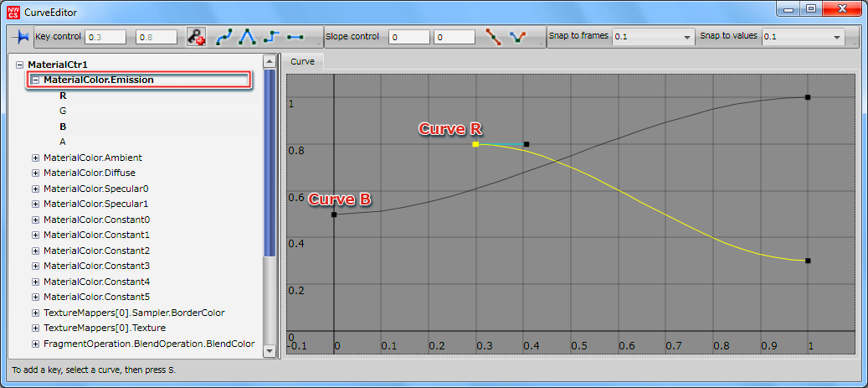The height and width of the screenshot is (388, 868).
Task: Click the tree scrollbar up arrow
Action: pyautogui.click(x=270, y=61)
